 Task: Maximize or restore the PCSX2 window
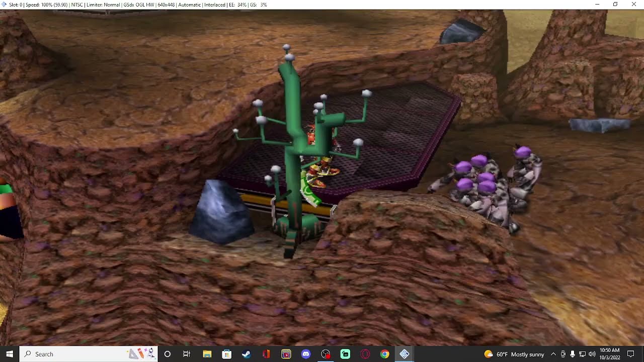click(615, 5)
